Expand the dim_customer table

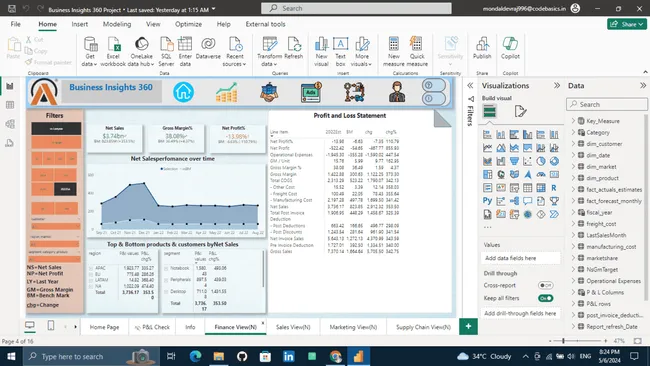pyautogui.click(x=573, y=144)
